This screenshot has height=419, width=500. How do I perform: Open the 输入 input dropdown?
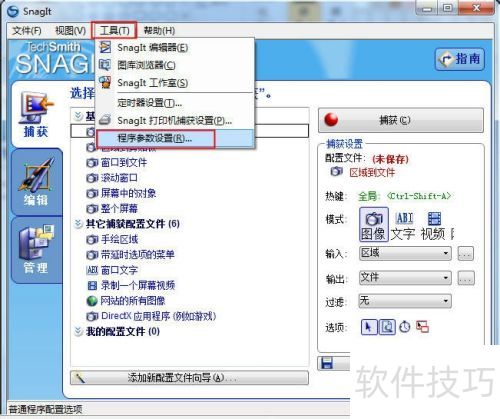405,254
